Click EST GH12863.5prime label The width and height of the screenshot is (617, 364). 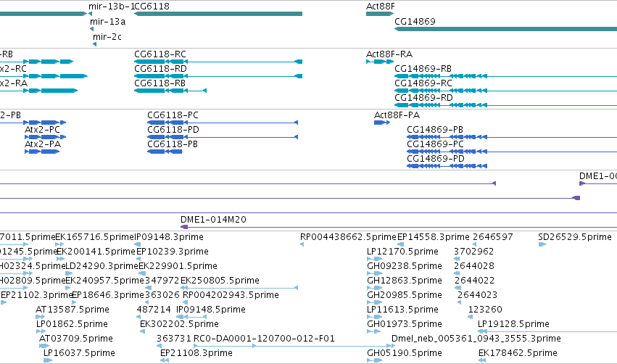(x=405, y=281)
